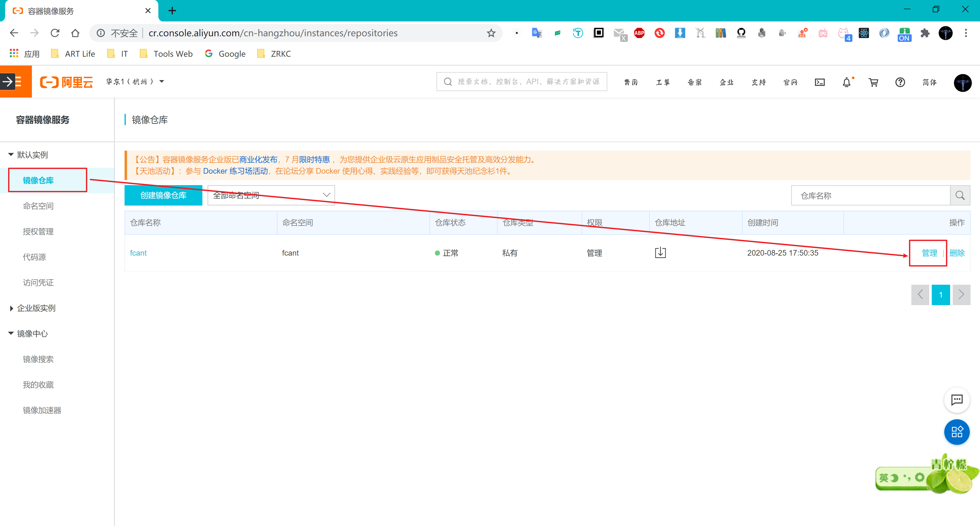The height and width of the screenshot is (526, 980).
Task: Select 命名空间 in the sidebar
Action: 38,206
